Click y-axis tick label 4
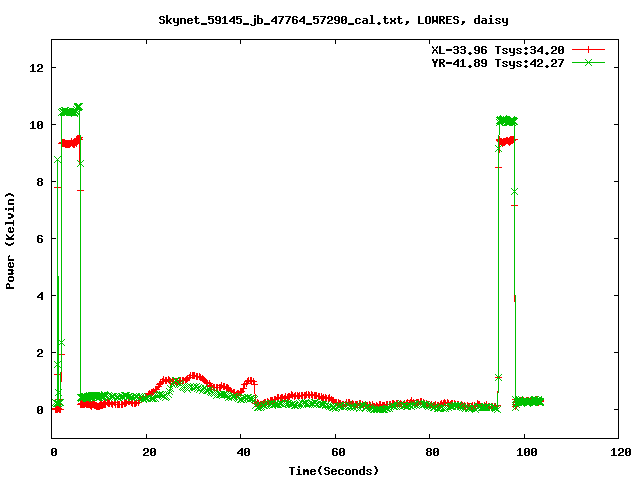 40,296
